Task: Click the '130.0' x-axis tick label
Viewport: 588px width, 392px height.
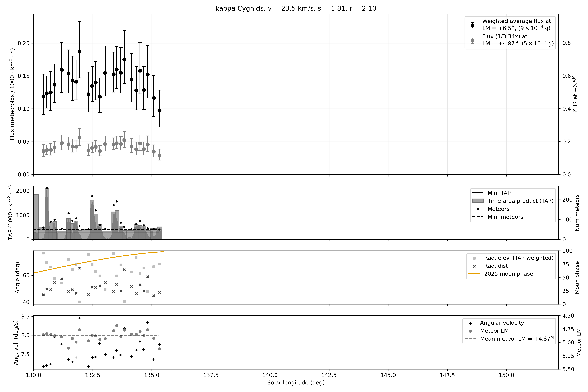Action: (x=33, y=375)
